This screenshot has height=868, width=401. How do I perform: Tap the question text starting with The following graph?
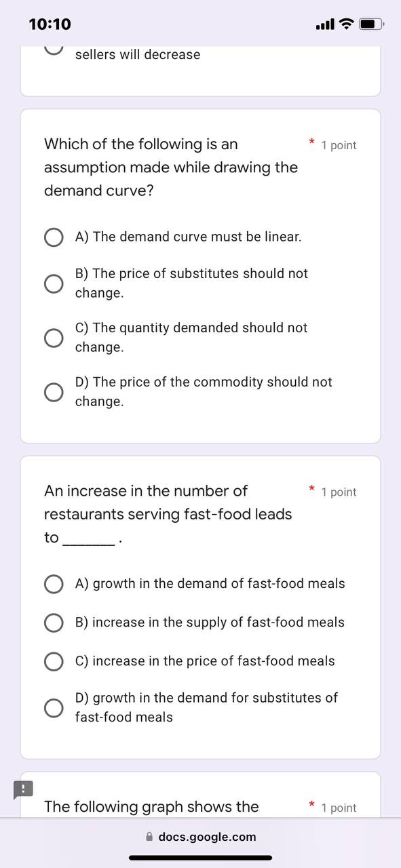coord(151,806)
